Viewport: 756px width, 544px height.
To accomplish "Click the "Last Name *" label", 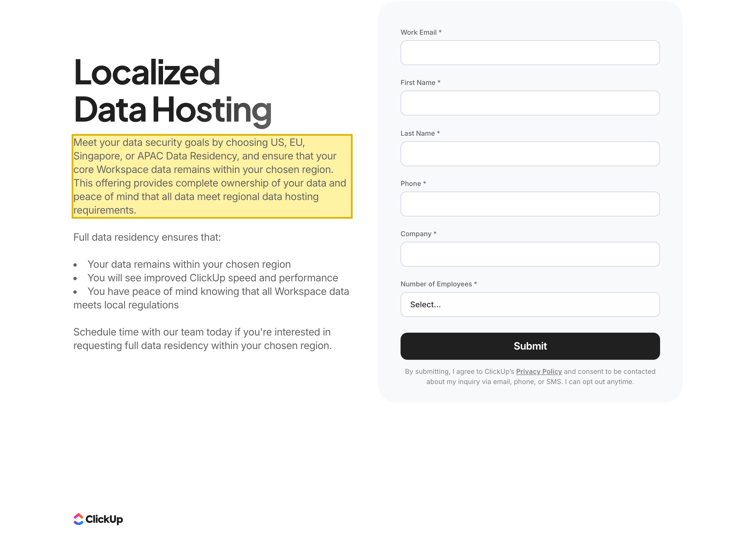I will (x=420, y=133).
